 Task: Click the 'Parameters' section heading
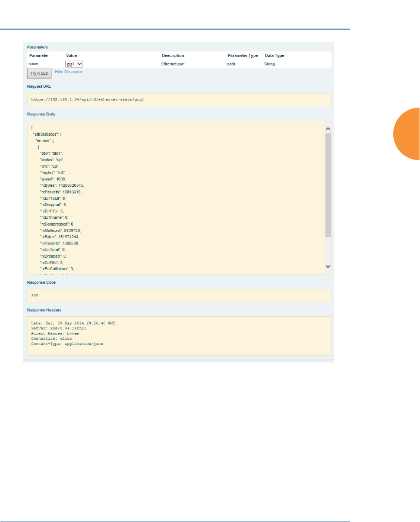click(37, 47)
